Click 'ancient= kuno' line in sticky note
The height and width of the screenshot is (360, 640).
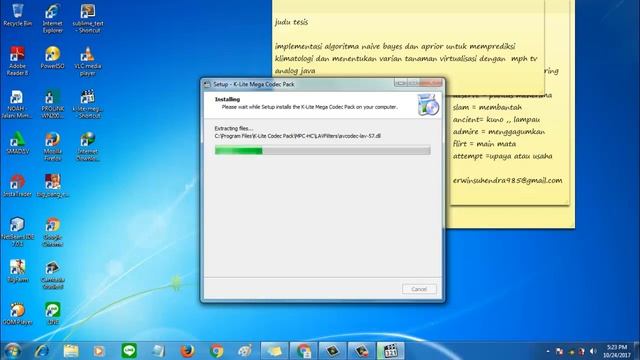pyautogui.click(x=496, y=119)
